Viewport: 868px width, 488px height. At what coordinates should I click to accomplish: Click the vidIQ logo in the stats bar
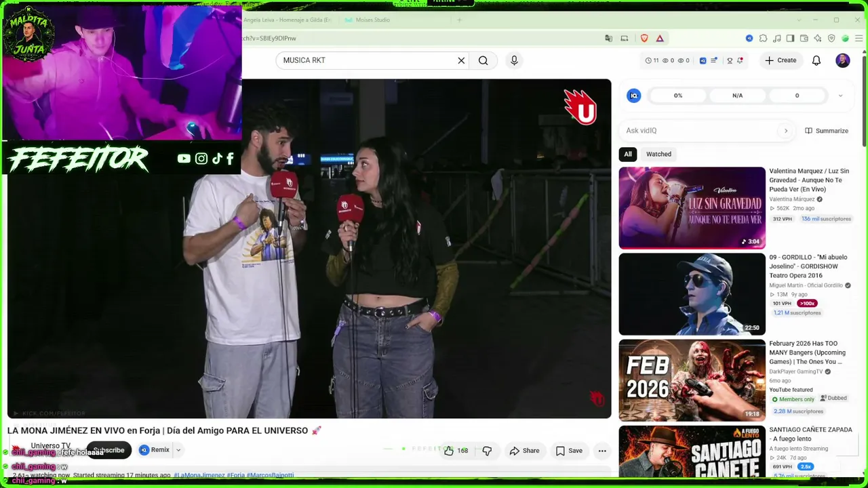(x=703, y=60)
